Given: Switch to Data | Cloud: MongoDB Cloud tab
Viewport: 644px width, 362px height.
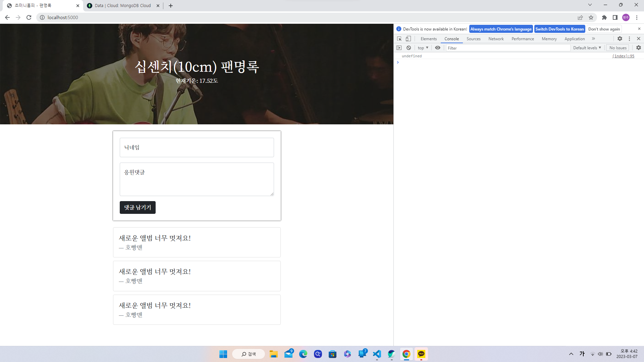Looking at the screenshot, I should tap(123, 6).
